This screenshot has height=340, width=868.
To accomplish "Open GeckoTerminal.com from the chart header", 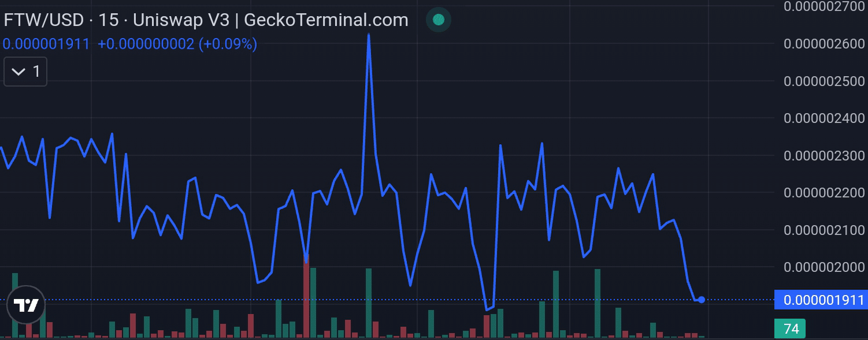I will 325,20.
